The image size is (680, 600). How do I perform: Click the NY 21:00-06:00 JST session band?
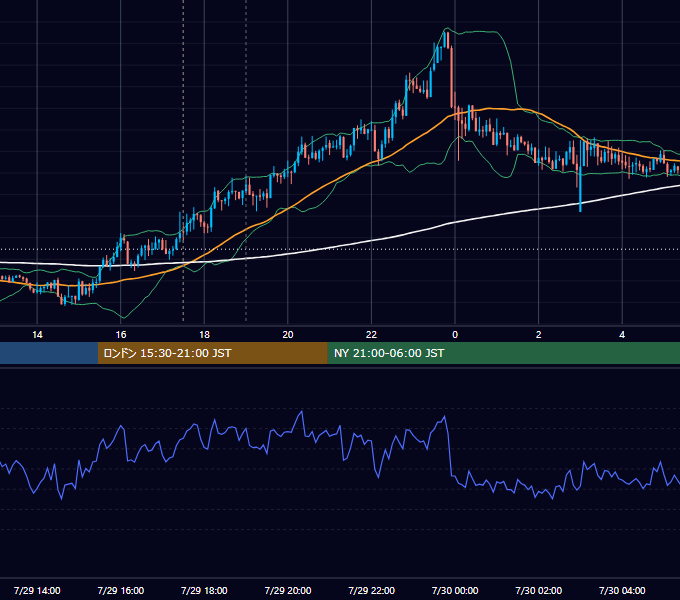[503, 353]
